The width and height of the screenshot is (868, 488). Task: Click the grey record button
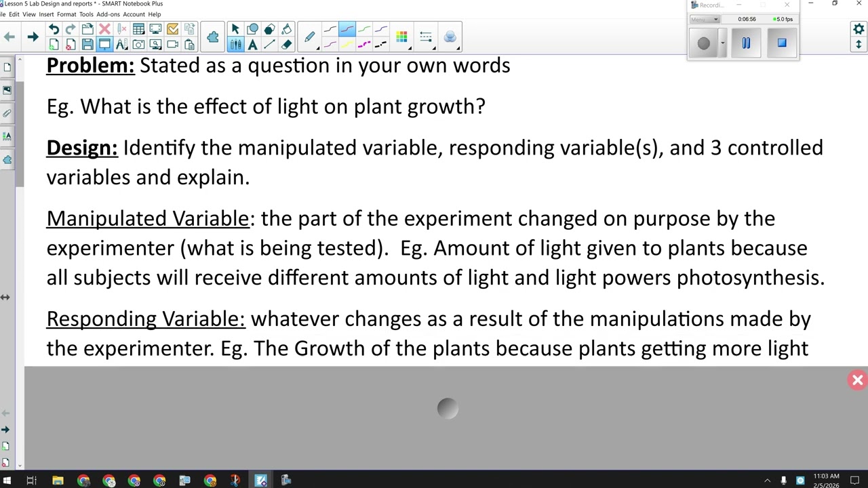(703, 43)
